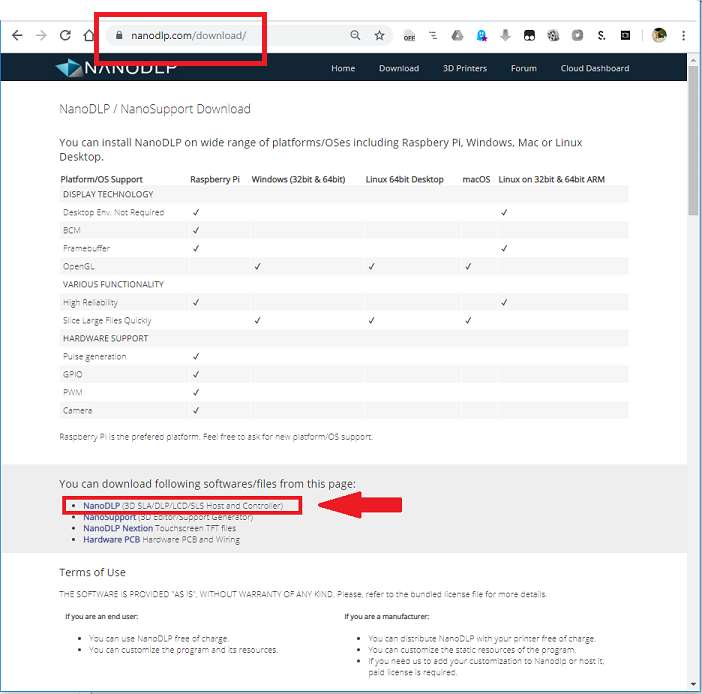
Task: Click the zoom magnifier icon in address bar
Action: pyautogui.click(x=355, y=35)
